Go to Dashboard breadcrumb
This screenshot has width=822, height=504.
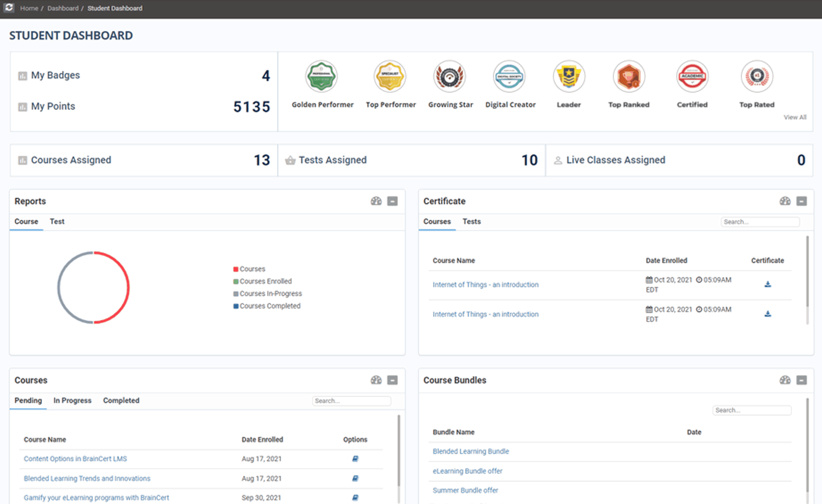63,8
